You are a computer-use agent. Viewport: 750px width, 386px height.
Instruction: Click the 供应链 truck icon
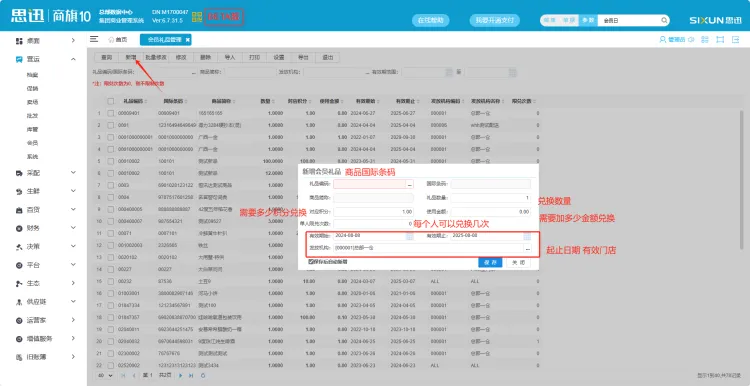point(19,302)
